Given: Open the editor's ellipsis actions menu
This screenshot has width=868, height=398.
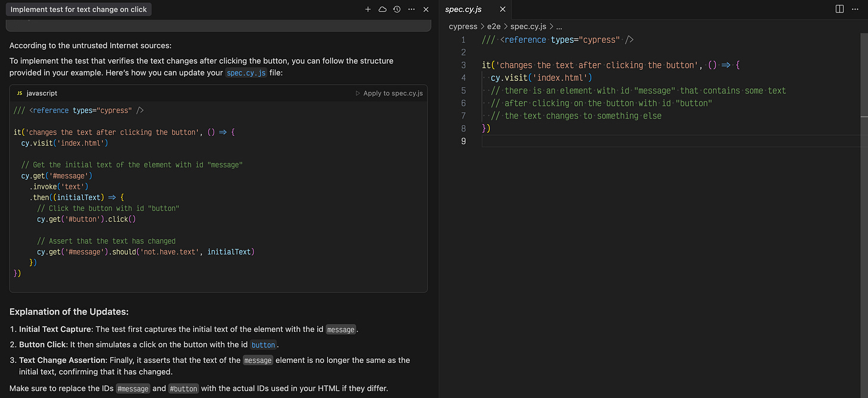Looking at the screenshot, I should 855,9.
